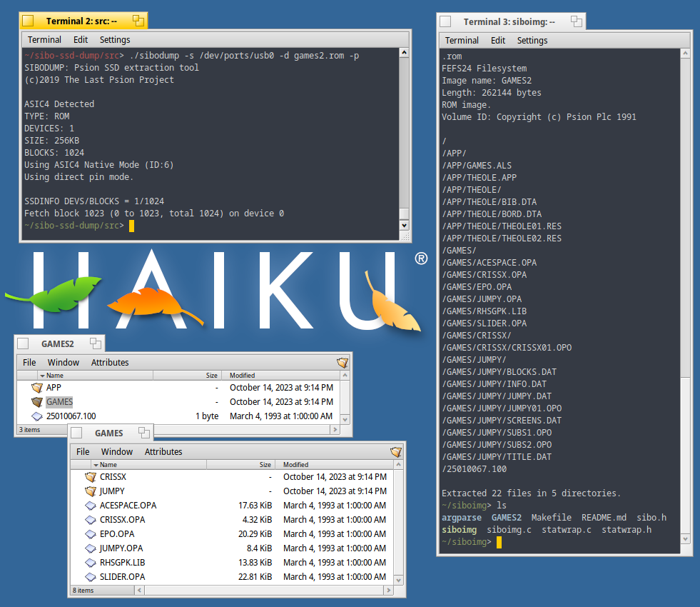Viewport: 700px width, 607px height.
Task: Click the 20.29 KiB size of EPO.OPA
Action: click(x=255, y=534)
